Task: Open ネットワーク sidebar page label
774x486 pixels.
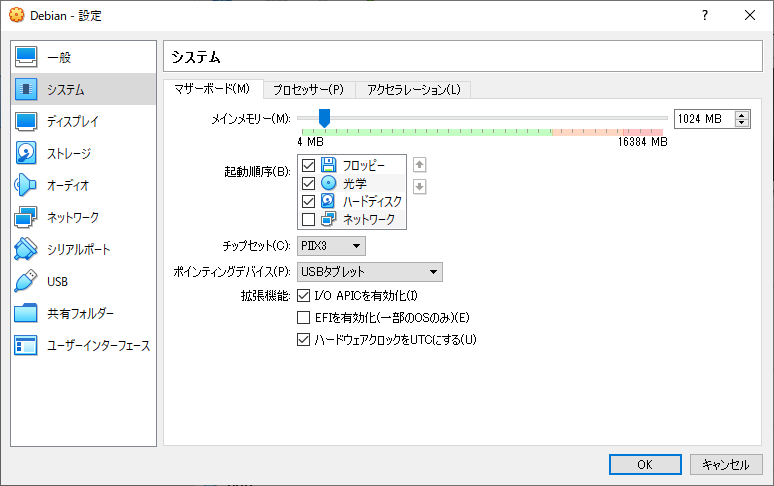Action: tap(73, 218)
